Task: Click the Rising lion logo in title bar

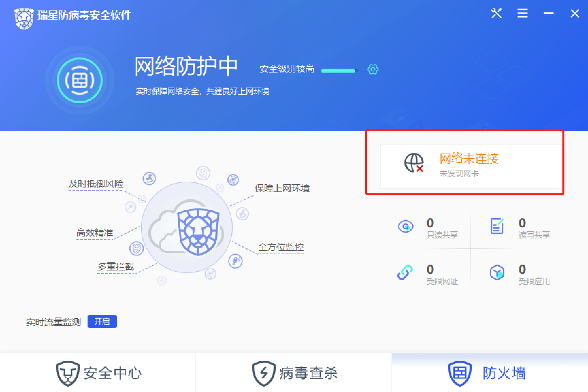Action: 24,18
